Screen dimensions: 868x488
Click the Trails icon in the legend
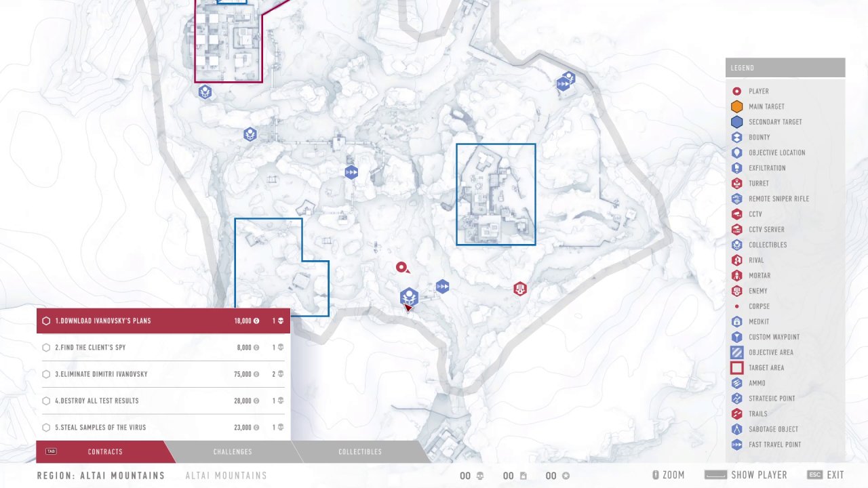[737, 413]
